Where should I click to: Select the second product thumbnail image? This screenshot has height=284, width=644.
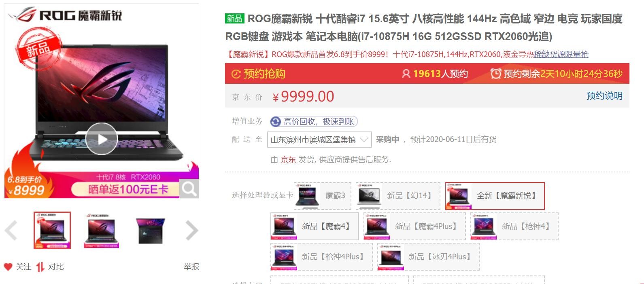[x=101, y=230]
